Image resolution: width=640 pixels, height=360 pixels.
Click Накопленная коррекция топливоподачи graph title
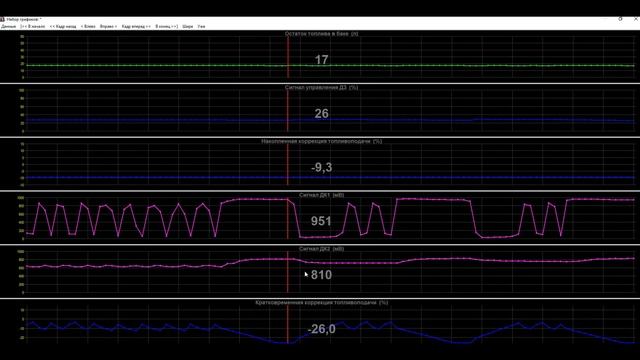322,141
